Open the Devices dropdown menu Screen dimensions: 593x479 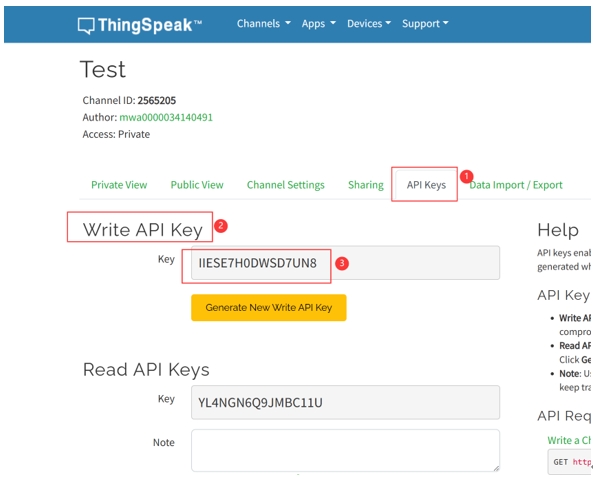(369, 23)
